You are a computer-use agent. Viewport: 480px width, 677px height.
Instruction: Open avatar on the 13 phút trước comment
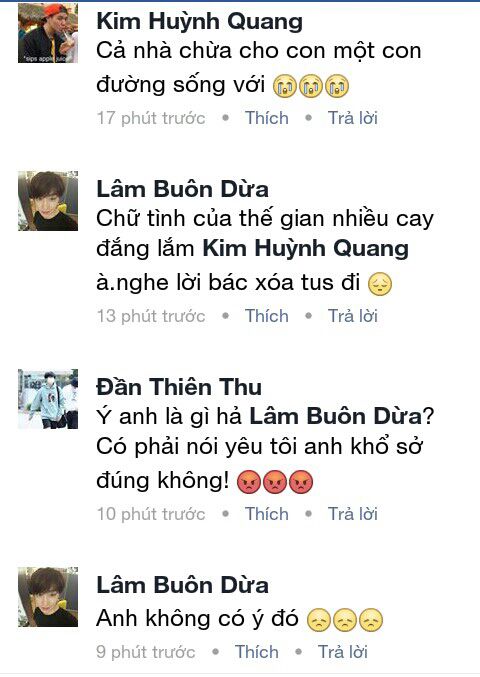[48, 201]
